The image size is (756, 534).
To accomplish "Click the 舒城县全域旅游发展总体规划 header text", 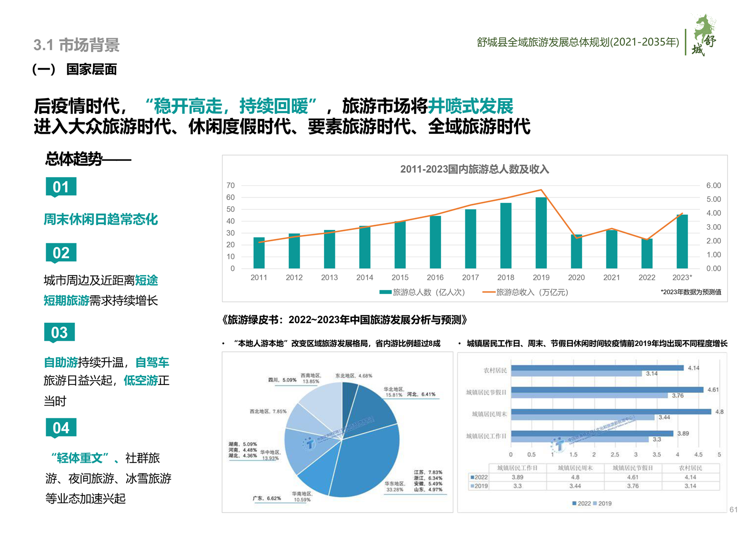I will click(x=577, y=42).
